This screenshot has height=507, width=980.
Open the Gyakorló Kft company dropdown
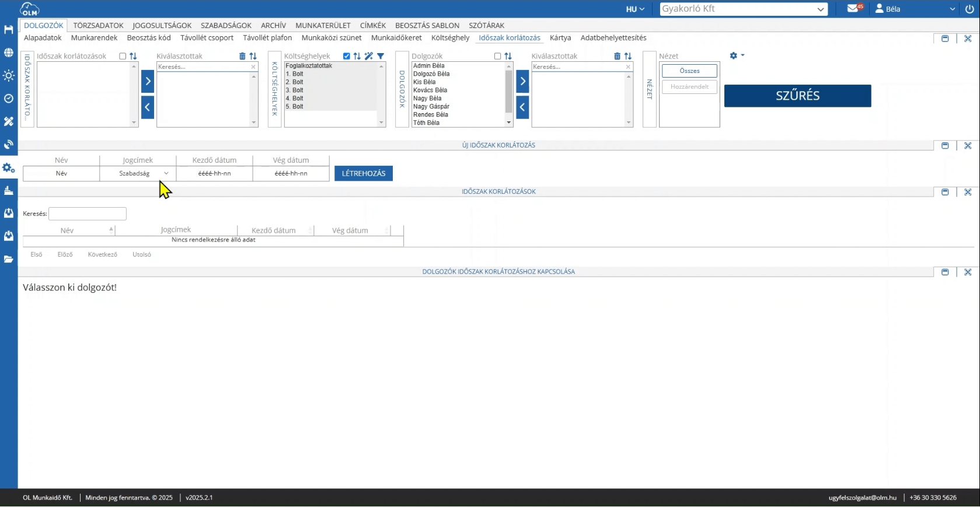coord(744,9)
